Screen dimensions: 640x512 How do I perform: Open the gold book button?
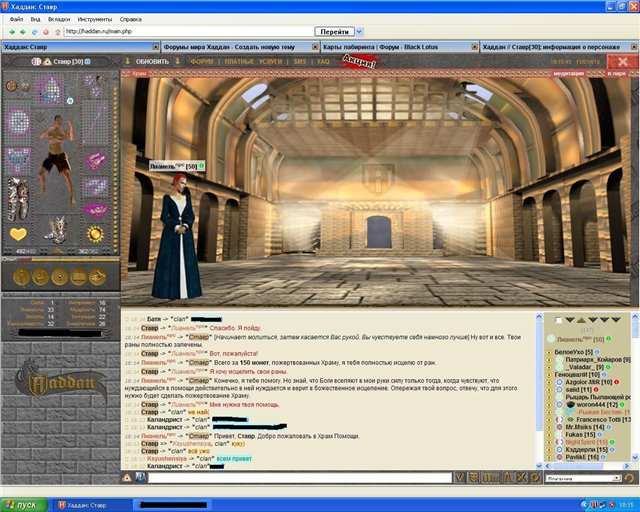[x=78, y=277]
